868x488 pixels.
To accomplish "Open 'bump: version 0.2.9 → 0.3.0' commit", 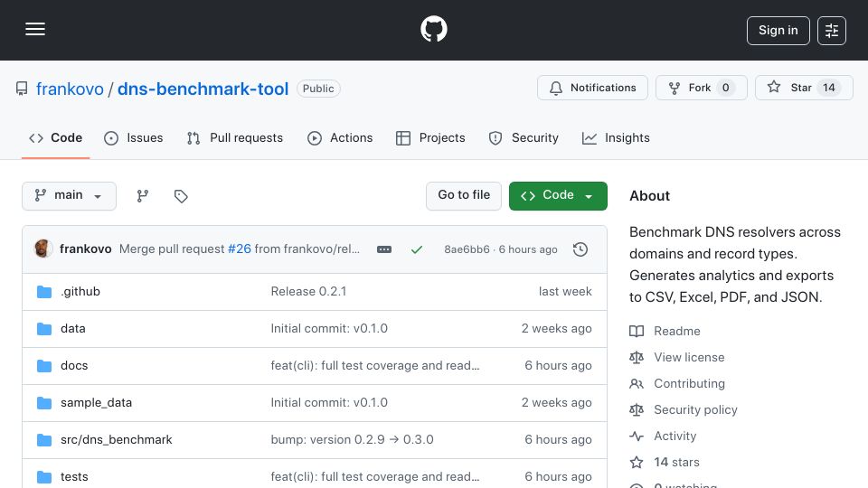I will tap(352, 440).
